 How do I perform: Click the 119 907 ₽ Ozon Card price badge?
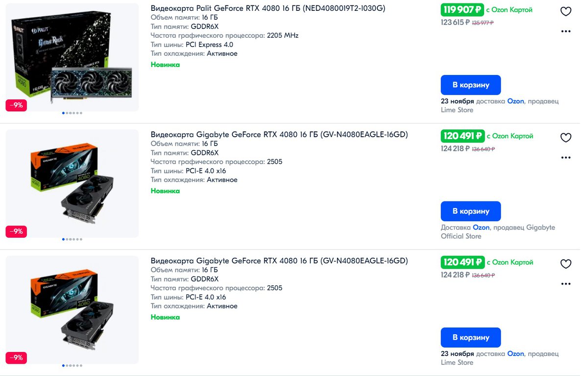tap(462, 10)
